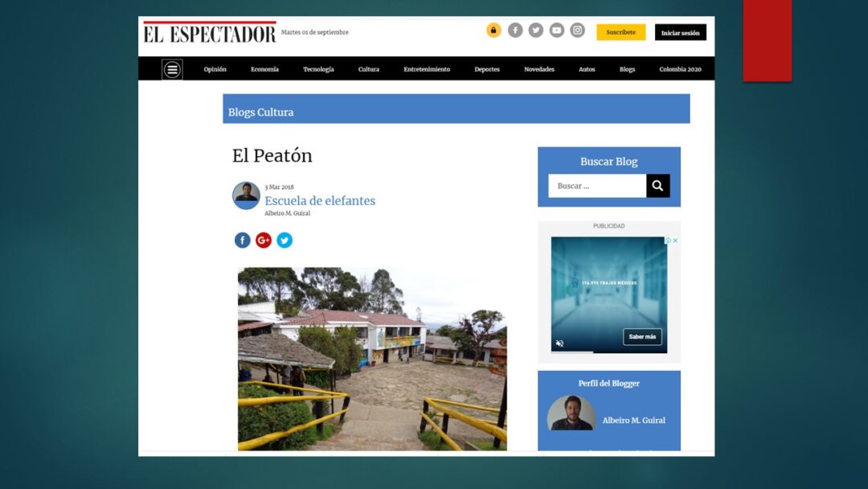Screen dimensions: 868x489
Task: Click the yellow Suscríbete button
Action: [621, 32]
